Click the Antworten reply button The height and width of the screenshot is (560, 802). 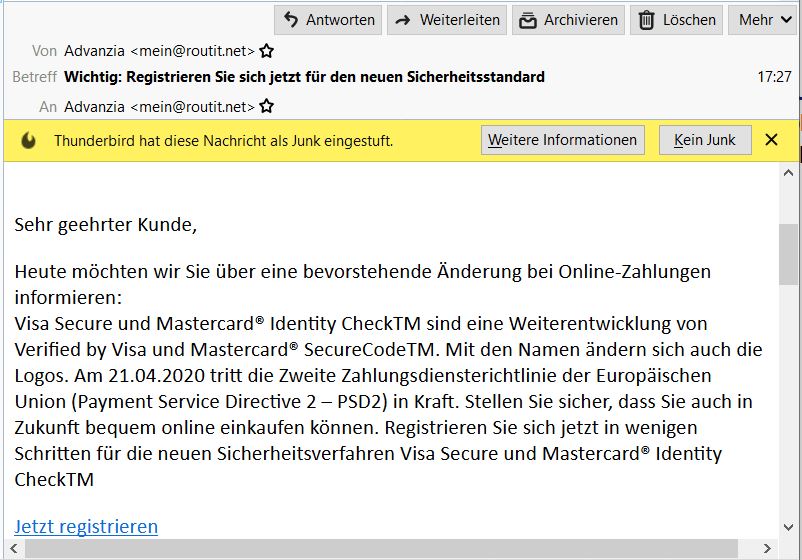328,20
